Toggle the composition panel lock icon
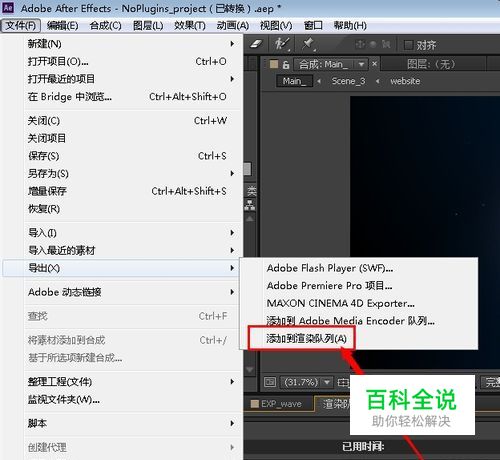 click(286, 64)
